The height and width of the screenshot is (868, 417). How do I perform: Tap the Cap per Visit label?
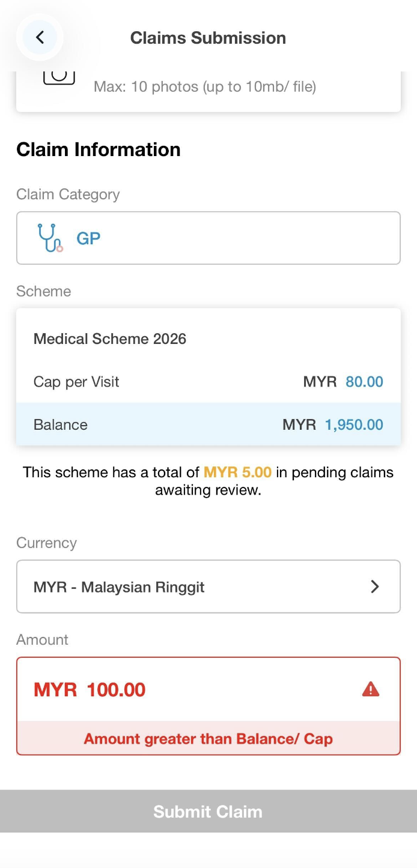76,382
